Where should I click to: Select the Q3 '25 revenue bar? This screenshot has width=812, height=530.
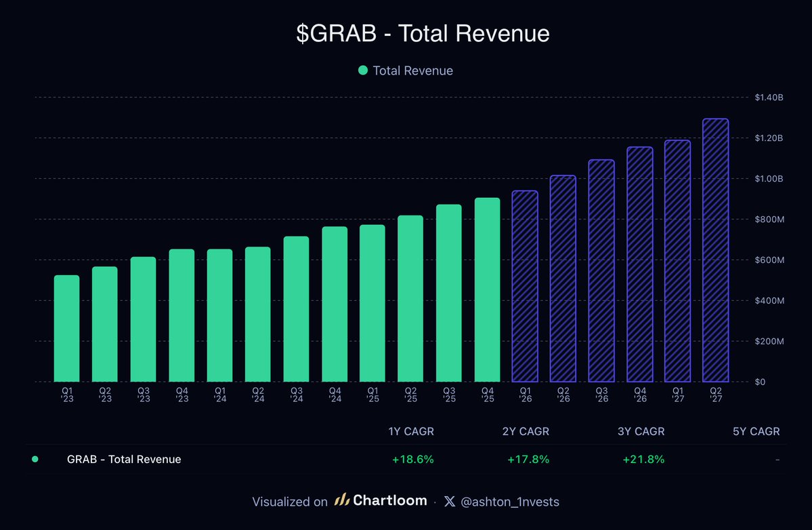click(x=449, y=293)
